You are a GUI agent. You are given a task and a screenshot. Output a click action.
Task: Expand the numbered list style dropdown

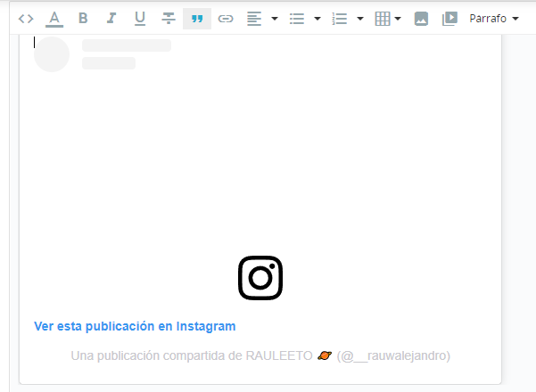360,19
